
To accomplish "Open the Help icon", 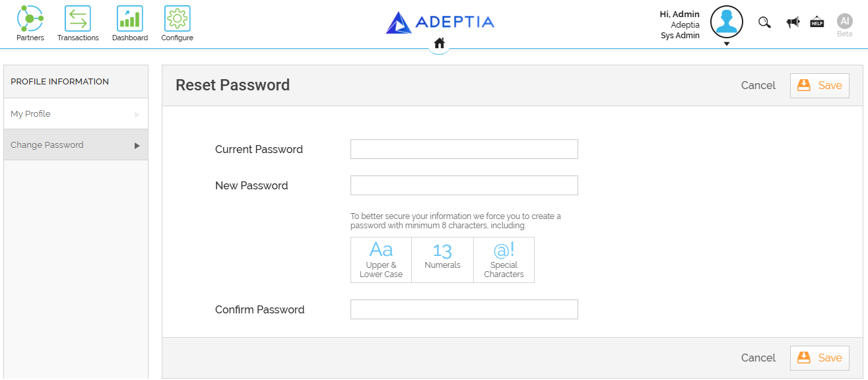I will [817, 22].
